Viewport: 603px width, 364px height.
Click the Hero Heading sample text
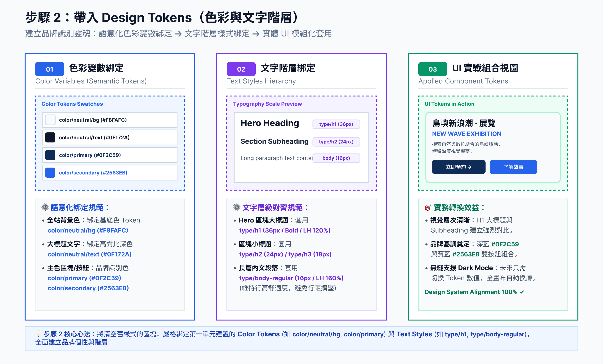270,123
